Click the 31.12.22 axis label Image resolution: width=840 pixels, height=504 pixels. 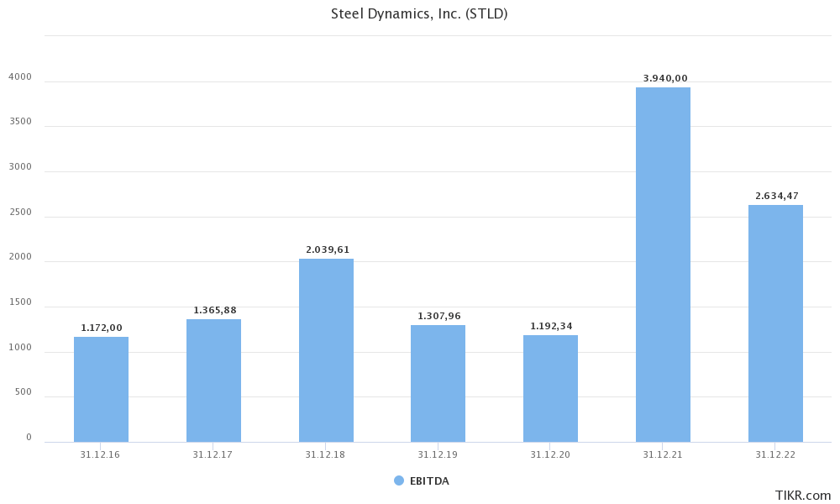[x=774, y=454]
